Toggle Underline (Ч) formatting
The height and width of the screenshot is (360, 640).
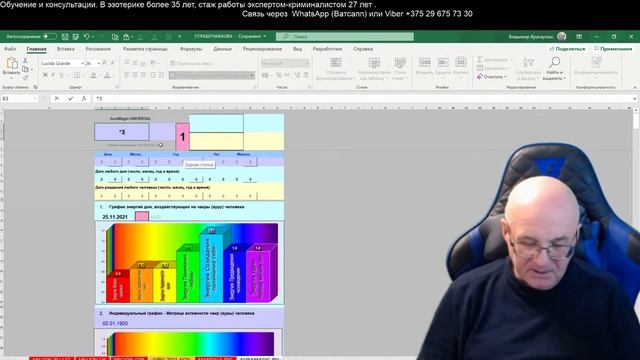pyautogui.click(x=62, y=75)
